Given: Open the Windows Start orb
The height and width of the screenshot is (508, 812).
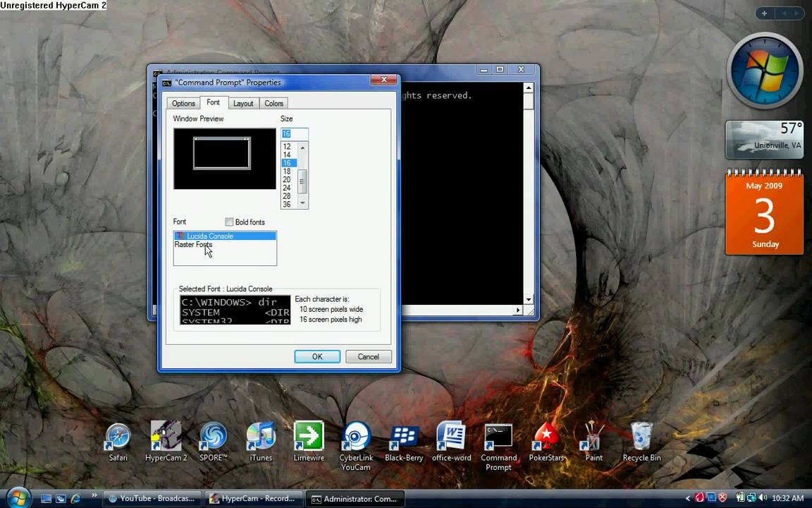Looking at the screenshot, I should click(x=18, y=498).
